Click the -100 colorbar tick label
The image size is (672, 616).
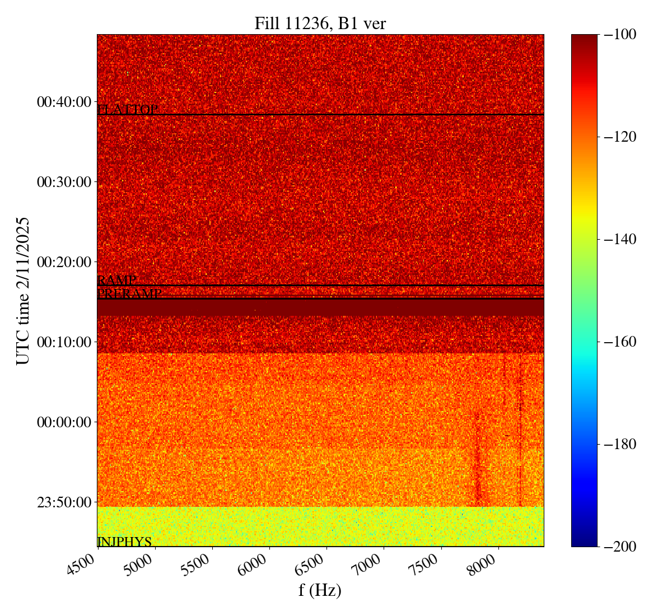point(618,35)
